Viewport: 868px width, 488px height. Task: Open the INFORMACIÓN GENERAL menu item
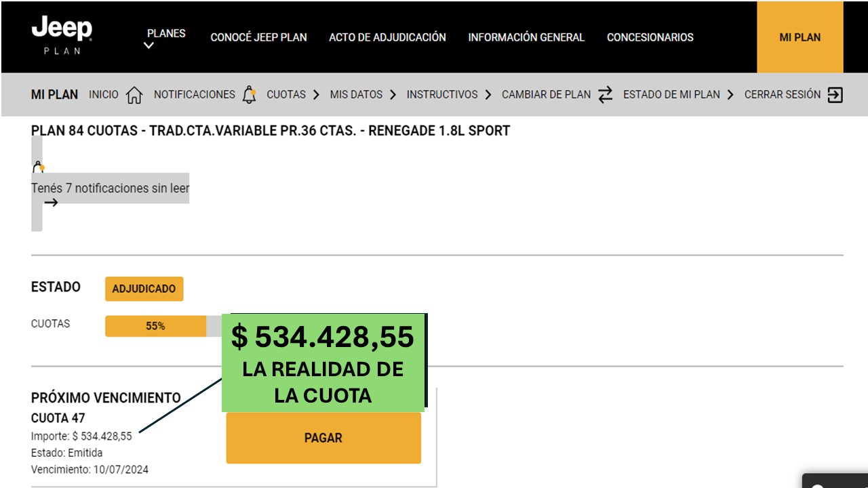pyautogui.click(x=526, y=37)
